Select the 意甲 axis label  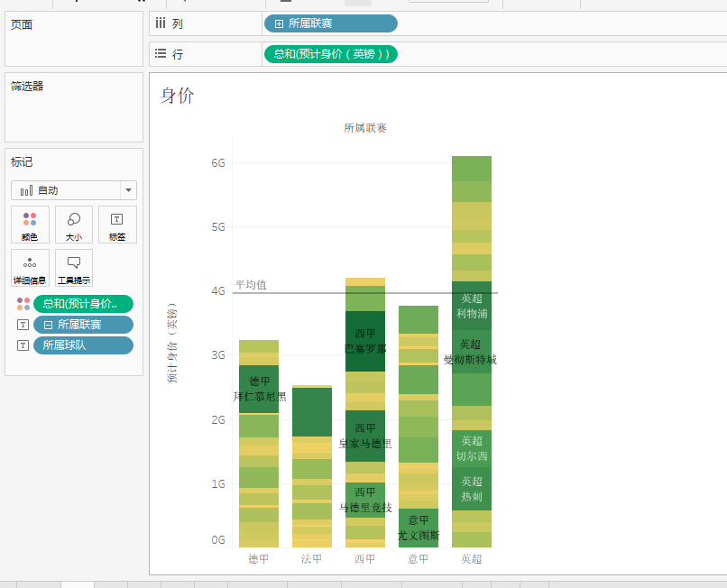(419, 559)
